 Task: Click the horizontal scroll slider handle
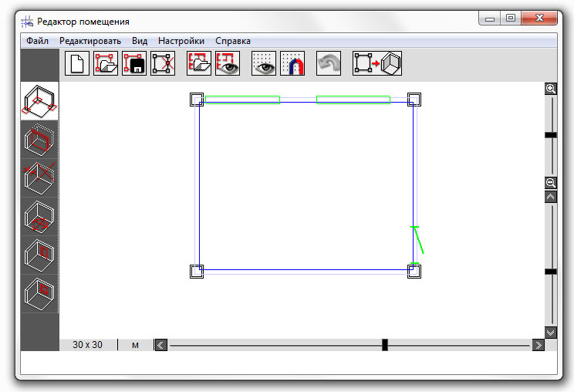pos(385,345)
